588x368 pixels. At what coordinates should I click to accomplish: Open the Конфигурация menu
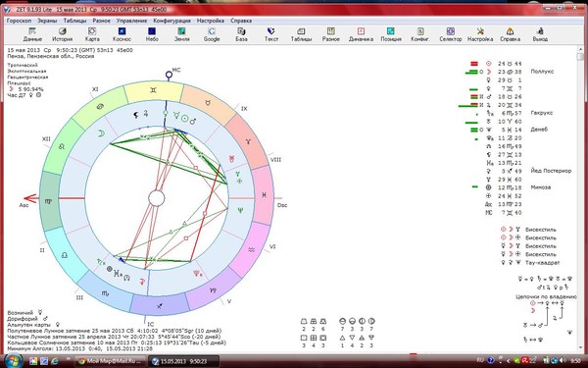[x=171, y=21]
